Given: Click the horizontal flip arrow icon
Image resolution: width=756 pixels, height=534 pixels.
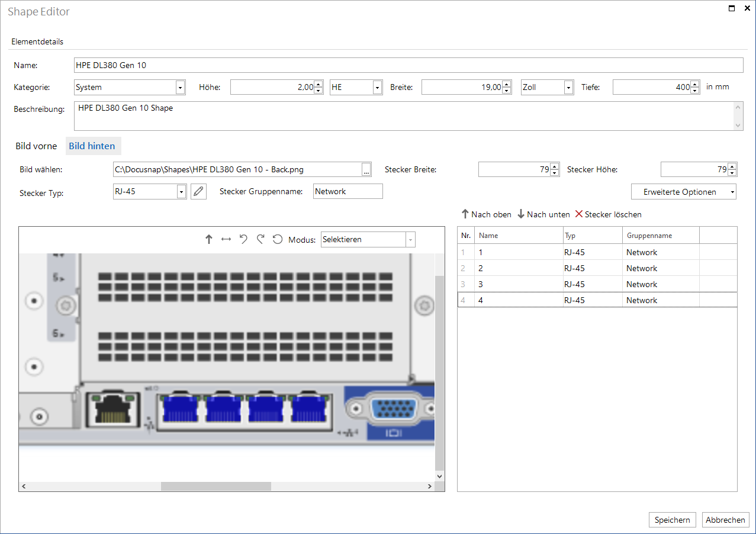Looking at the screenshot, I should point(226,239).
